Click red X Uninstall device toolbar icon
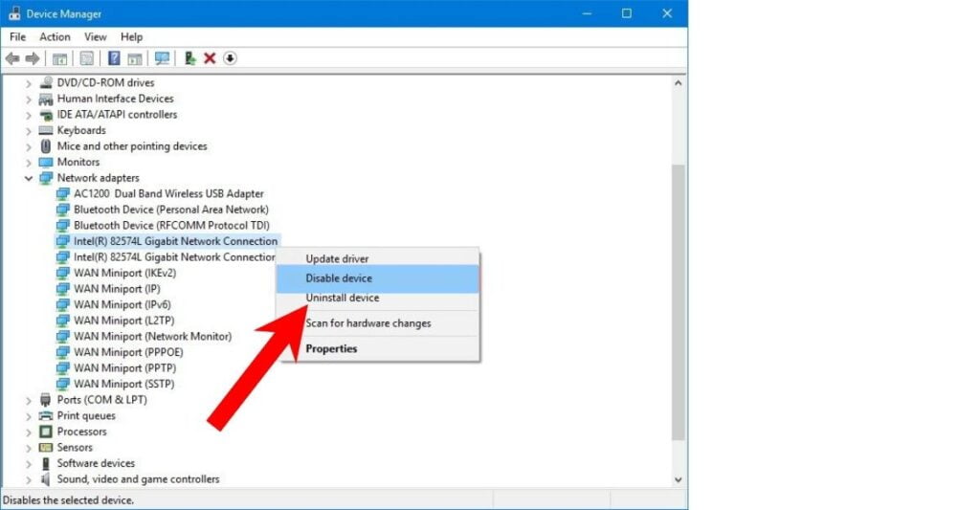Viewport: 980px width, 510px height. [x=210, y=58]
